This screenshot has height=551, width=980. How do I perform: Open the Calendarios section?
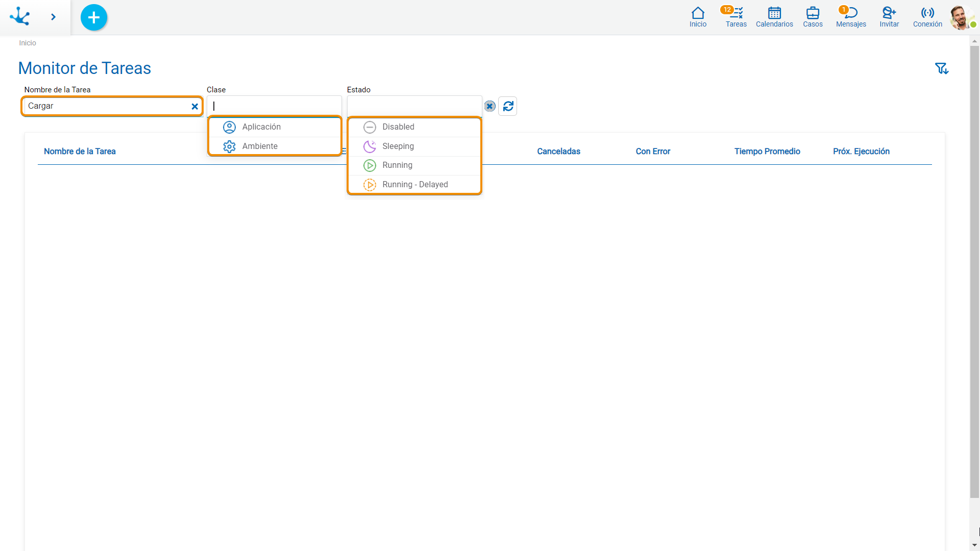click(x=774, y=17)
